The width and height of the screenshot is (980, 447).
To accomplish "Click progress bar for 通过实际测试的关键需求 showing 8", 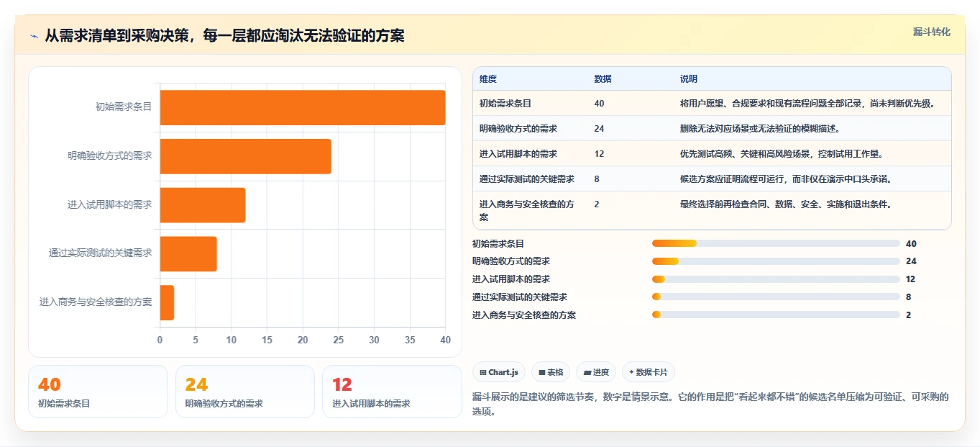I will click(x=776, y=297).
